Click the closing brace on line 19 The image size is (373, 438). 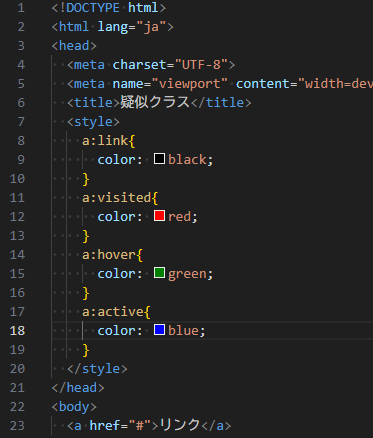click(86, 350)
